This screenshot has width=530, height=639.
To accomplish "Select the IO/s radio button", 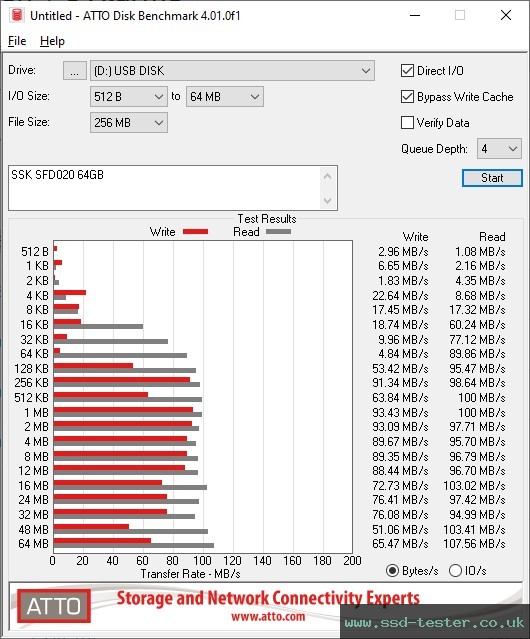I will click(x=455, y=571).
